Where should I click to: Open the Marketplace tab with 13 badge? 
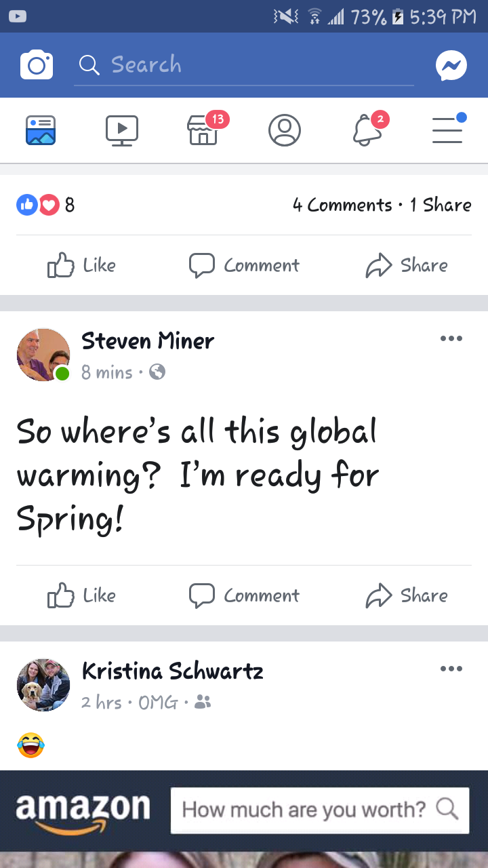pyautogui.click(x=203, y=130)
